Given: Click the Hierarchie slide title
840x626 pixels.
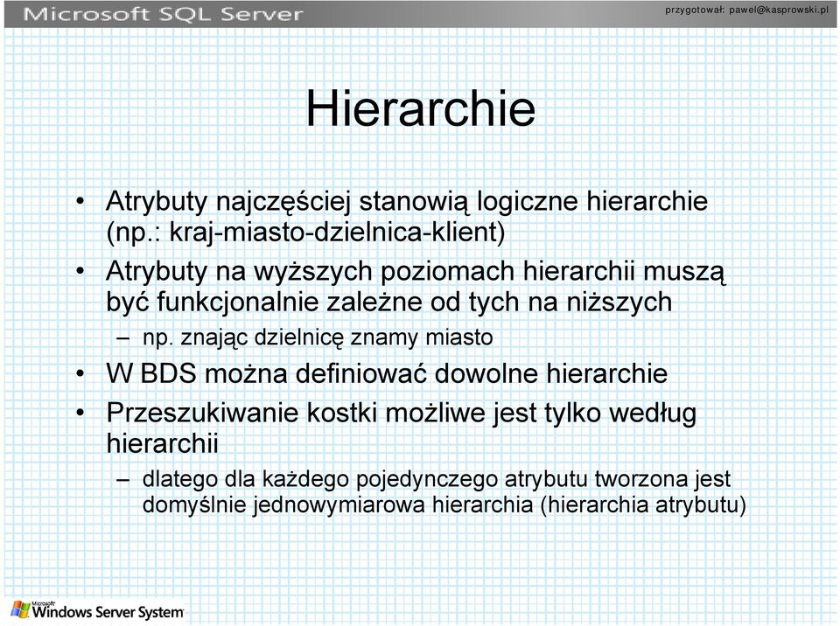Looking at the screenshot, I should coord(421,108).
